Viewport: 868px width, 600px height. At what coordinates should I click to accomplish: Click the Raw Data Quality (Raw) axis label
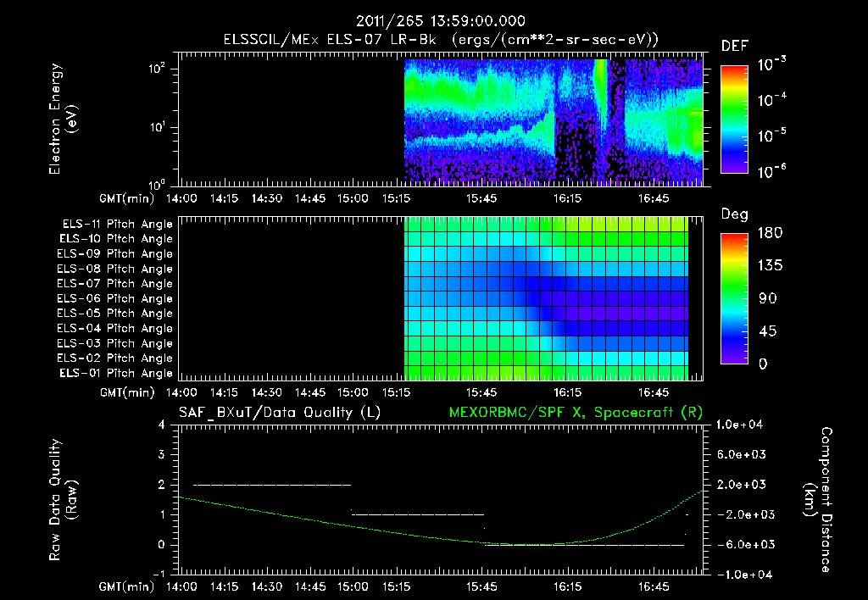click(63, 500)
